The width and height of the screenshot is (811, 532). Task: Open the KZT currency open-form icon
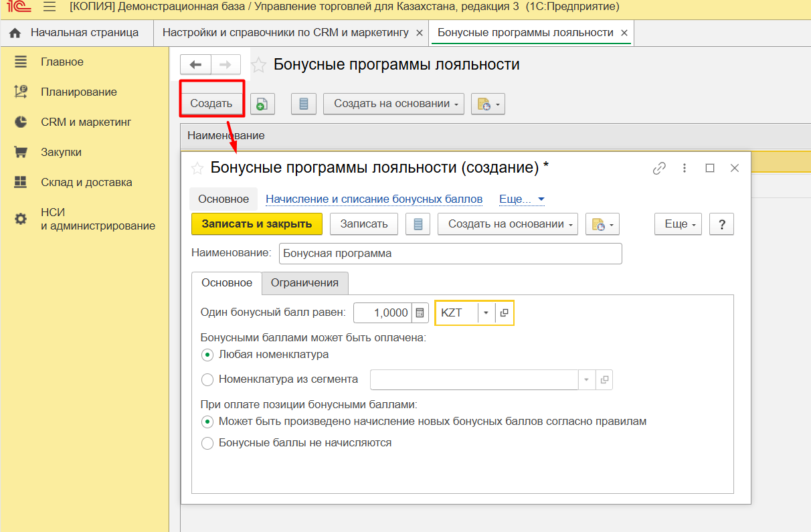(x=505, y=313)
